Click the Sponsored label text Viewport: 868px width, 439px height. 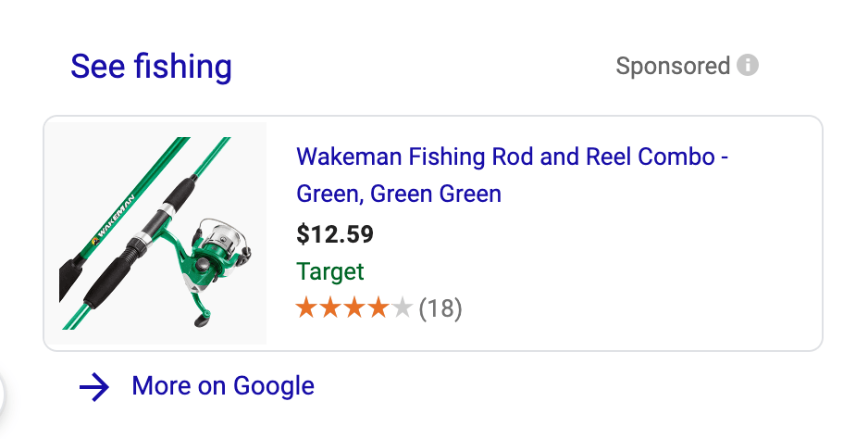point(673,67)
